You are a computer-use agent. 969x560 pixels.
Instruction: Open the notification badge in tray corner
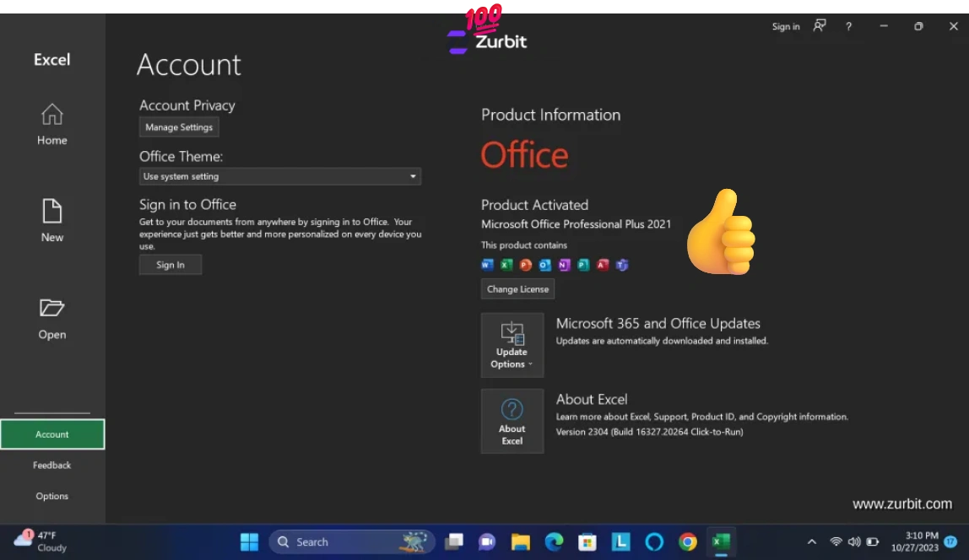(x=950, y=541)
